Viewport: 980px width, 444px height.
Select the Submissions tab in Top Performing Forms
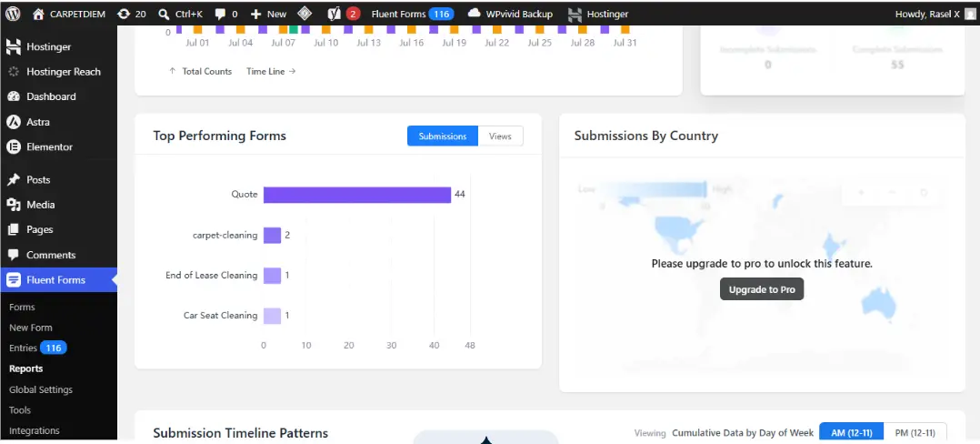(x=443, y=136)
